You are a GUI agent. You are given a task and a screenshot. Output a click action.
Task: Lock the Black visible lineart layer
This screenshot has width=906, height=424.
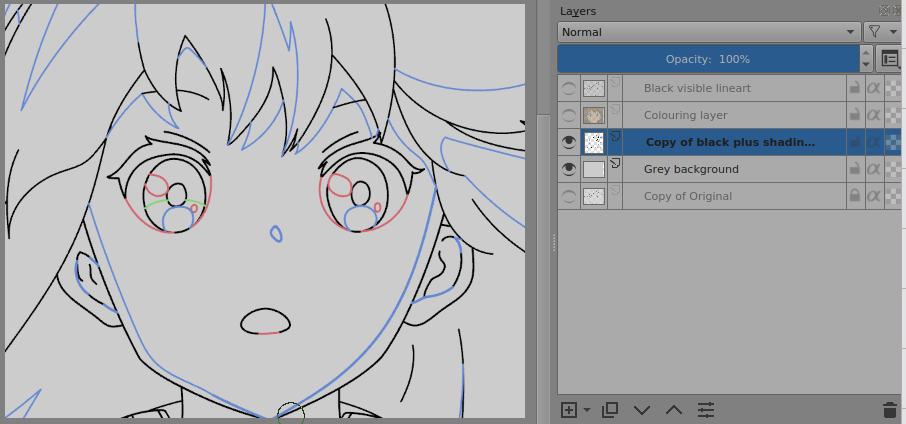coord(855,88)
